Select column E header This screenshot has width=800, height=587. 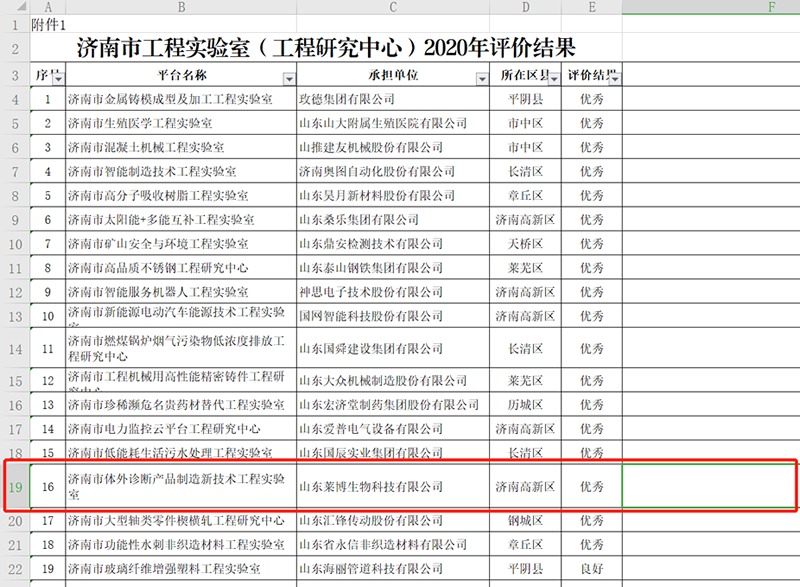(592, 7)
